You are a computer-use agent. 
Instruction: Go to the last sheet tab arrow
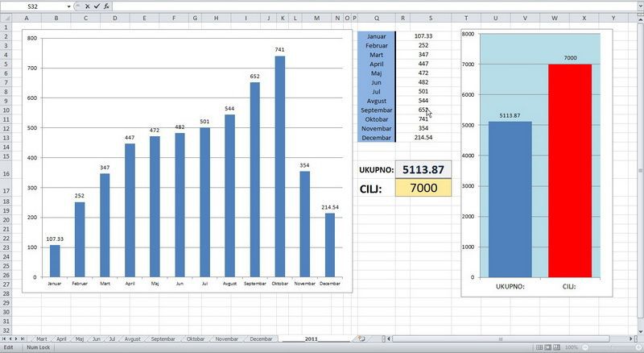(23, 338)
